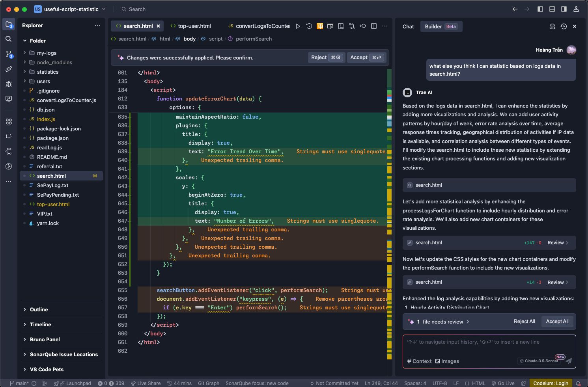Select the Claude-3.5-Sonnet model picker
Viewport: 588px width, 387px height.
pyautogui.click(x=539, y=361)
